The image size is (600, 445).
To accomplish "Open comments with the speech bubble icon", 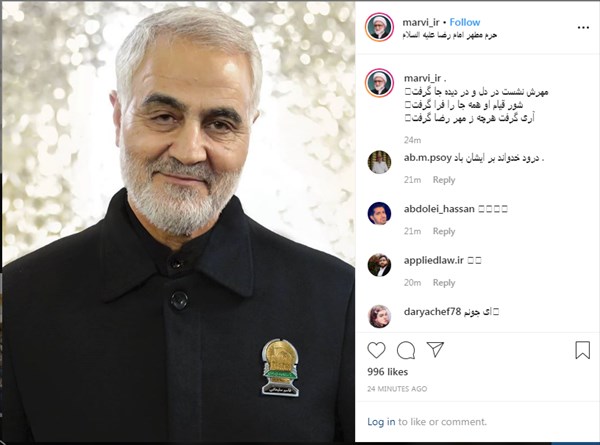I will click(406, 350).
